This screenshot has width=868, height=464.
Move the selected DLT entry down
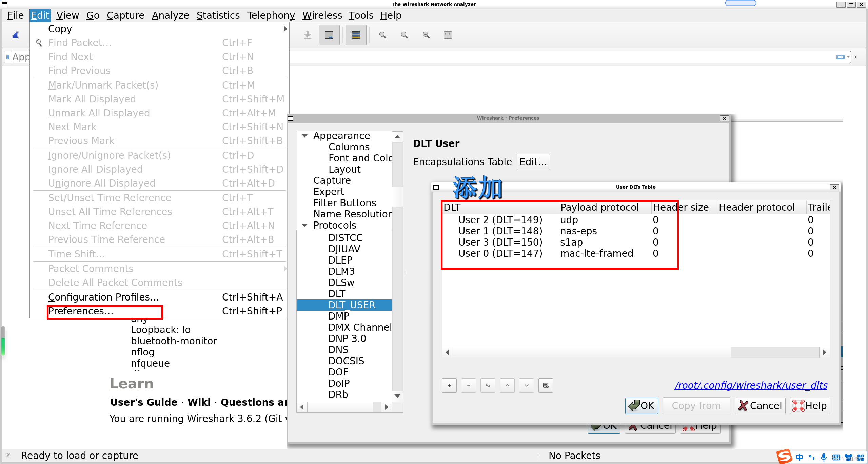click(526, 385)
